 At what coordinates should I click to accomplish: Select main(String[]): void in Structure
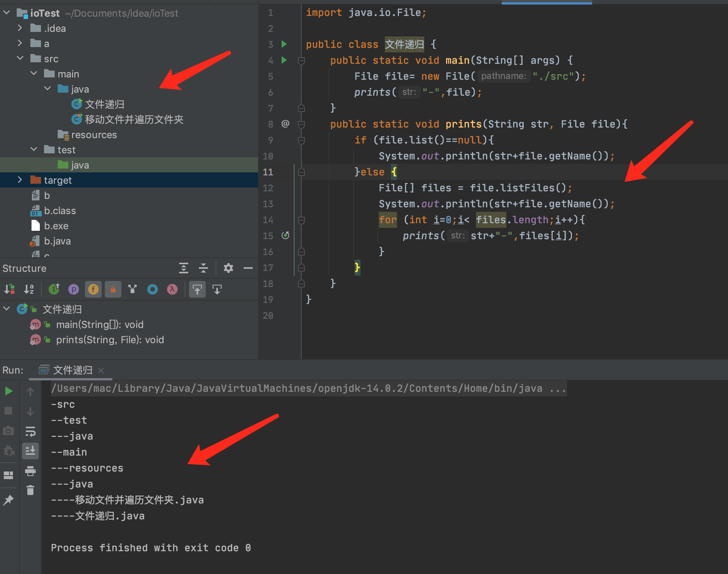[99, 325]
